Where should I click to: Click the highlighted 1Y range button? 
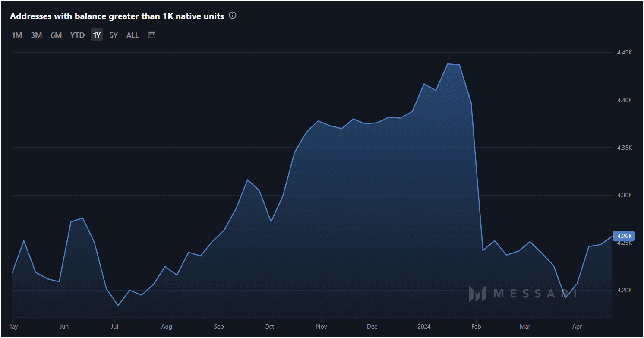click(x=97, y=35)
